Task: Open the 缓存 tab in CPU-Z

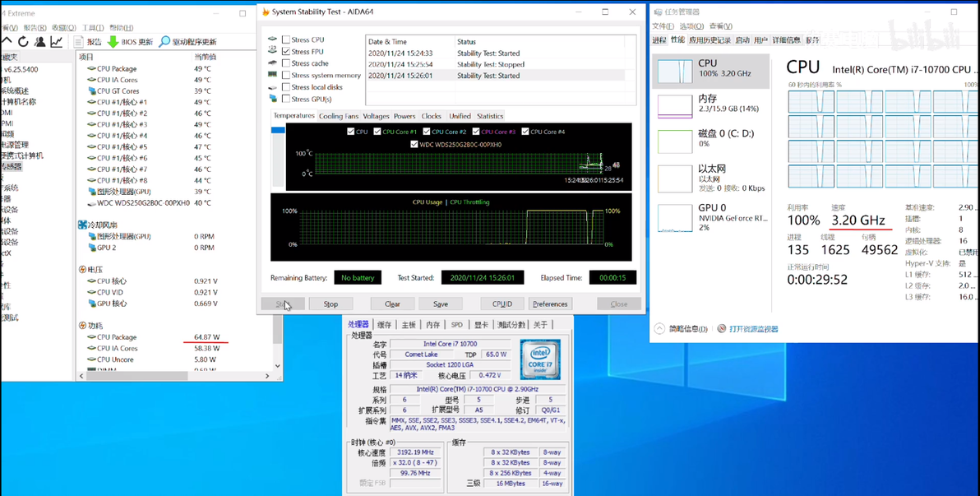Action: [x=385, y=324]
